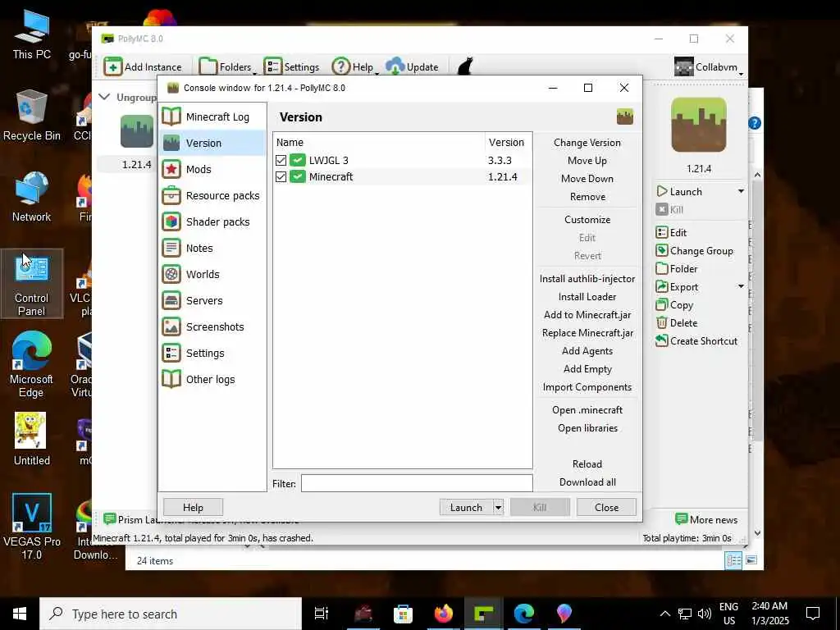Click Add Agents
This screenshot has height=630, width=840.
pos(587,351)
